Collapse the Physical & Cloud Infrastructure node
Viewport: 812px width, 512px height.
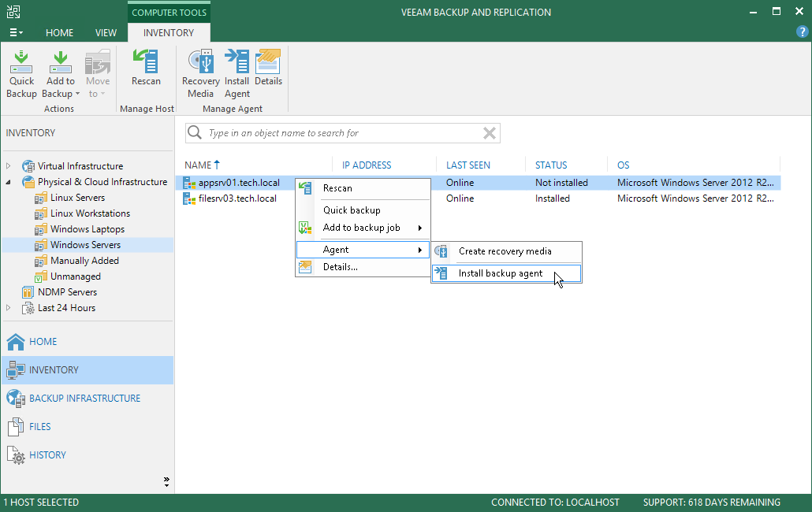point(9,182)
